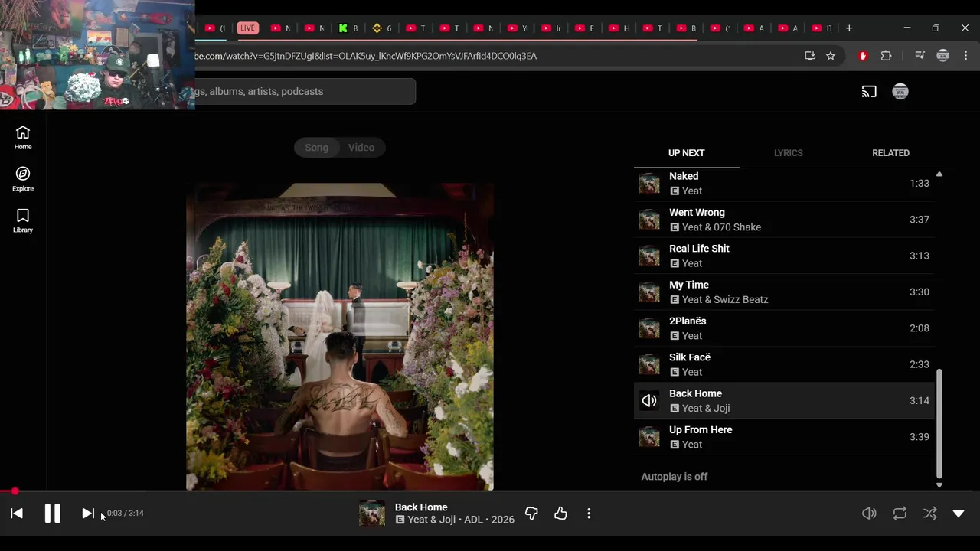Click the Up From Here track thumbnail
Screen dimensions: 980x551
649,437
